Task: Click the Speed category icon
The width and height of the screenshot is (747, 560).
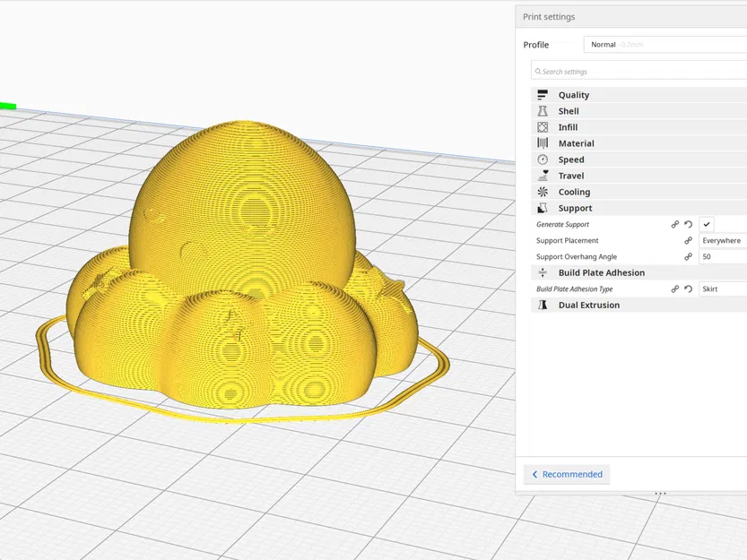Action: pyautogui.click(x=543, y=159)
